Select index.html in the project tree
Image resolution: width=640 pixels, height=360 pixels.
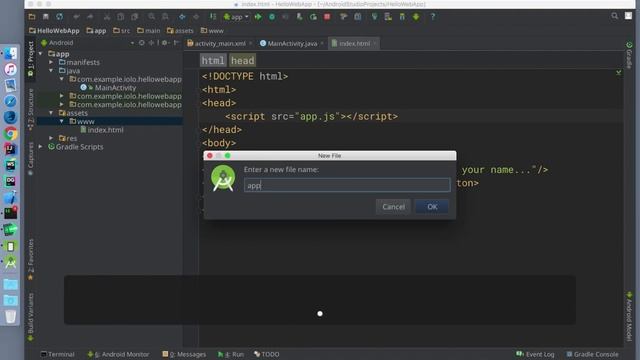102,130
